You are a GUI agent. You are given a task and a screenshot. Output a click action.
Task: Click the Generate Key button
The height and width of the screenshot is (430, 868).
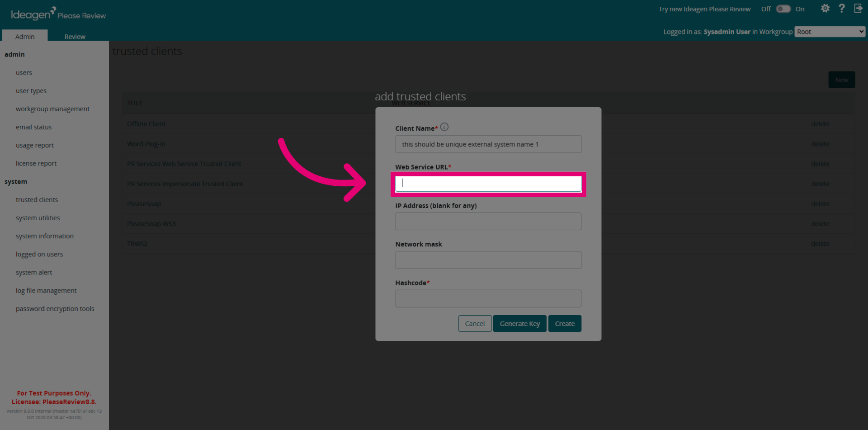(x=520, y=324)
